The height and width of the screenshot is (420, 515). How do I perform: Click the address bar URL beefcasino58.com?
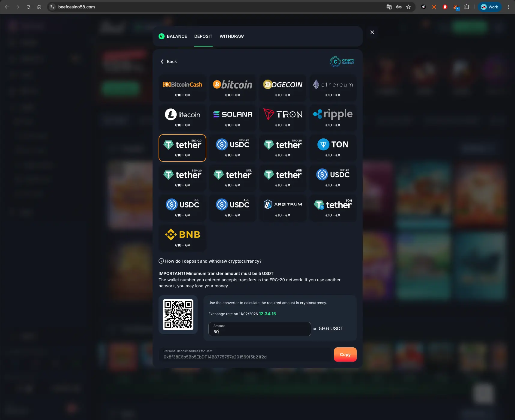click(x=76, y=7)
